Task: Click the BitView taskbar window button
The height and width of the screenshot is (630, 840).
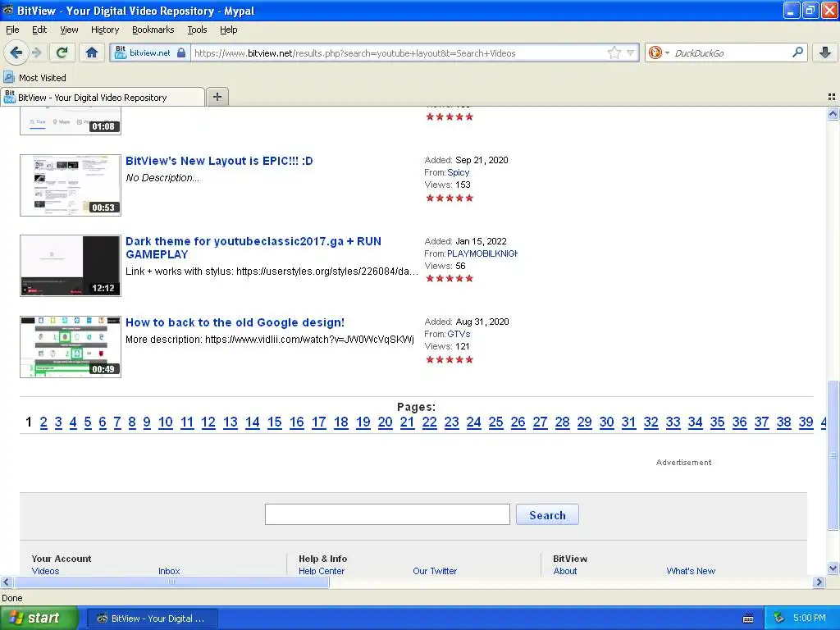Action: tap(152, 619)
